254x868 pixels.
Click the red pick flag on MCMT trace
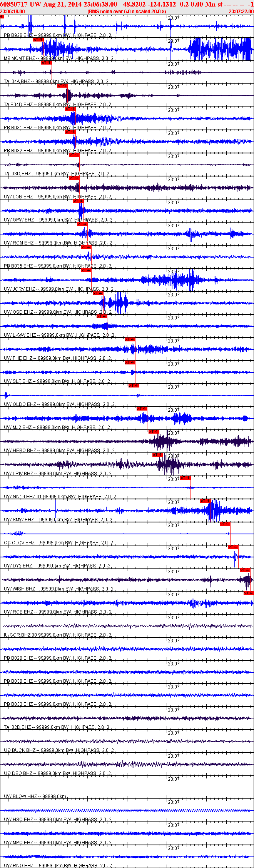[38, 39]
